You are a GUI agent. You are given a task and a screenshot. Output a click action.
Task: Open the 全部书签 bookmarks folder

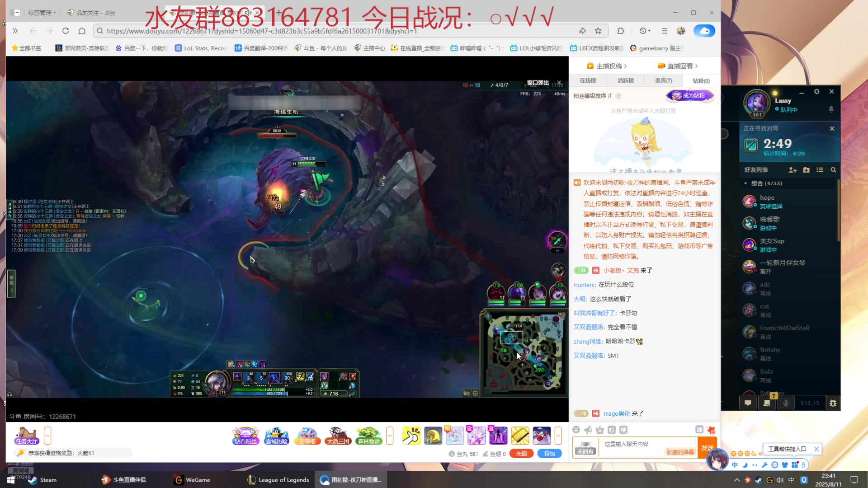click(x=26, y=48)
